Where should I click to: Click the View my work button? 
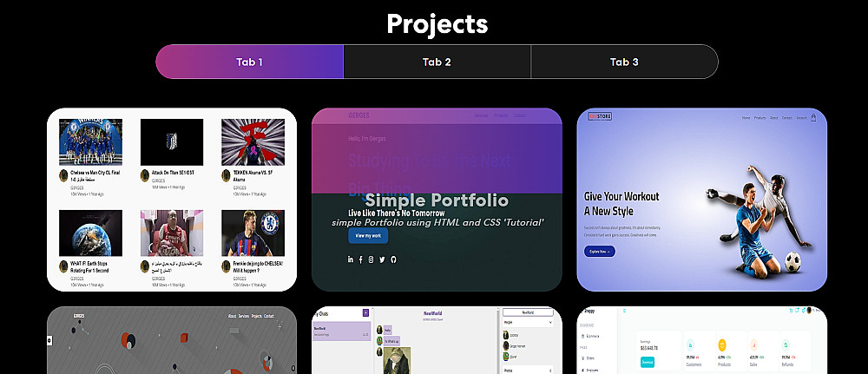(x=368, y=236)
